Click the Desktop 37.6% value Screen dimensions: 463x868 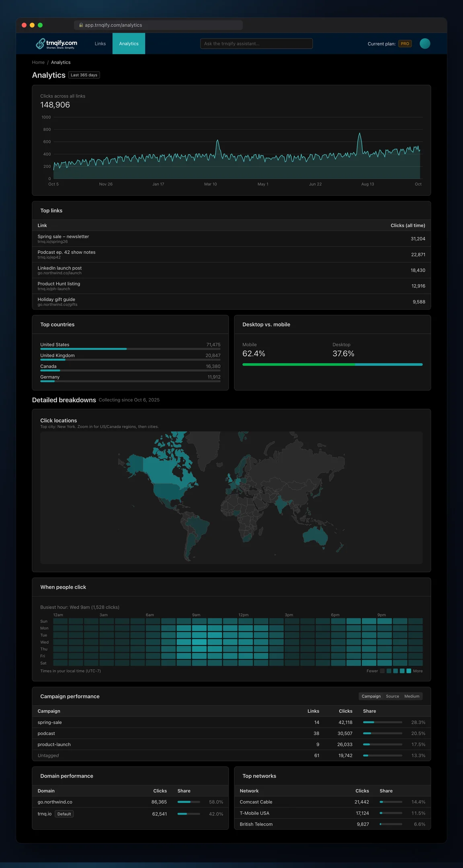(x=343, y=354)
